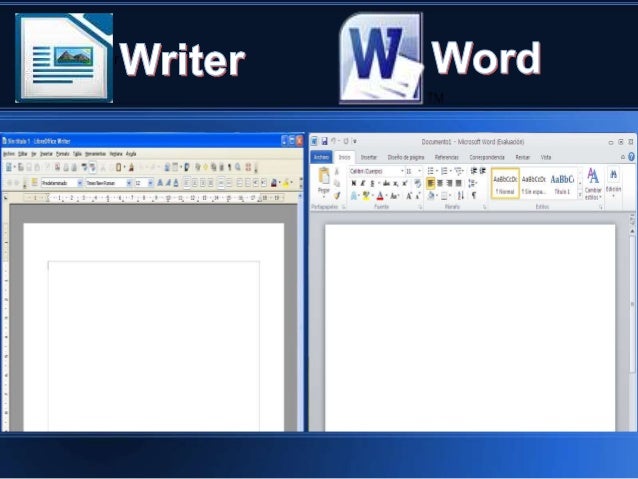Pick the yellow text highlight color in Word

point(366,196)
